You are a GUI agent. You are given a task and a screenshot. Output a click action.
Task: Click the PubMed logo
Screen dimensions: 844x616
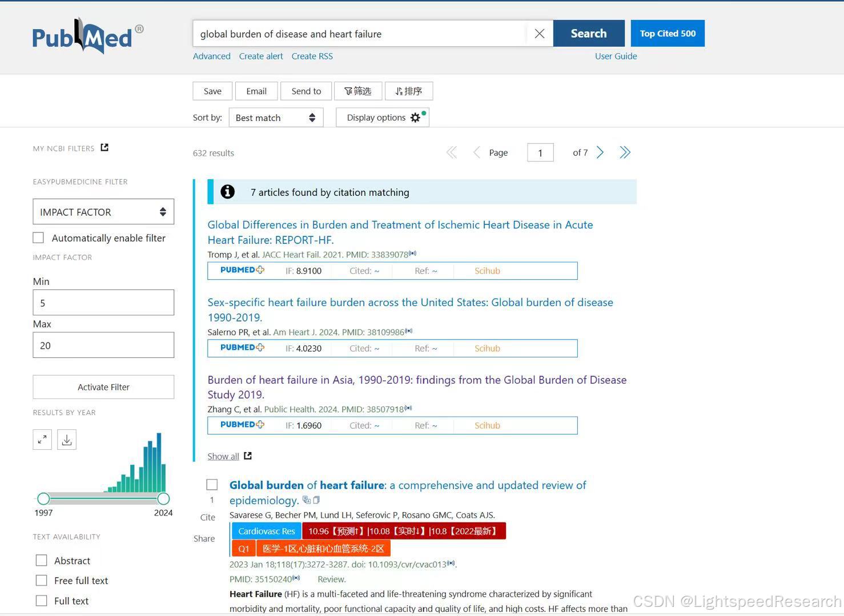click(x=87, y=37)
